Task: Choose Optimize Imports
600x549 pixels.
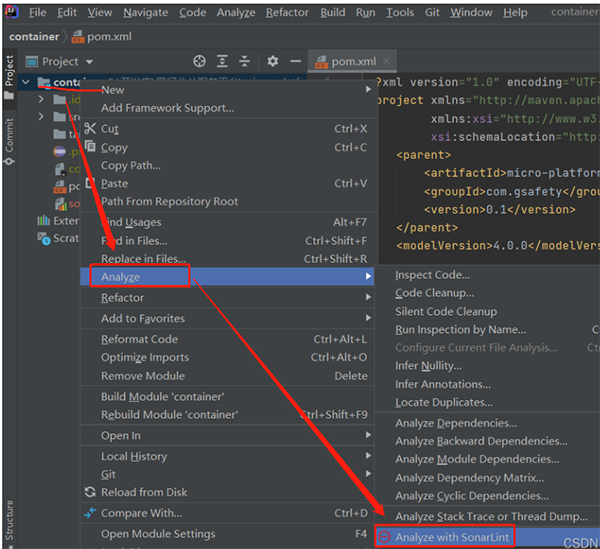Action: tap(228, 357)
